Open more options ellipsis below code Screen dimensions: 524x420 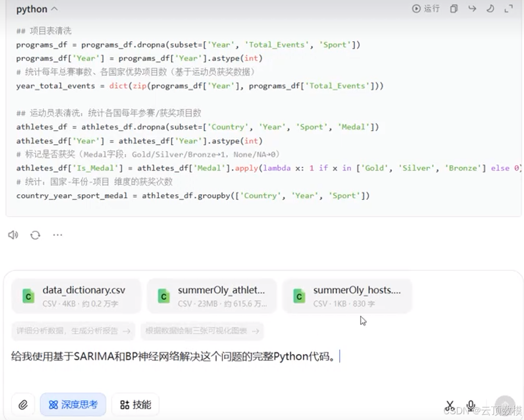point(57,235)
